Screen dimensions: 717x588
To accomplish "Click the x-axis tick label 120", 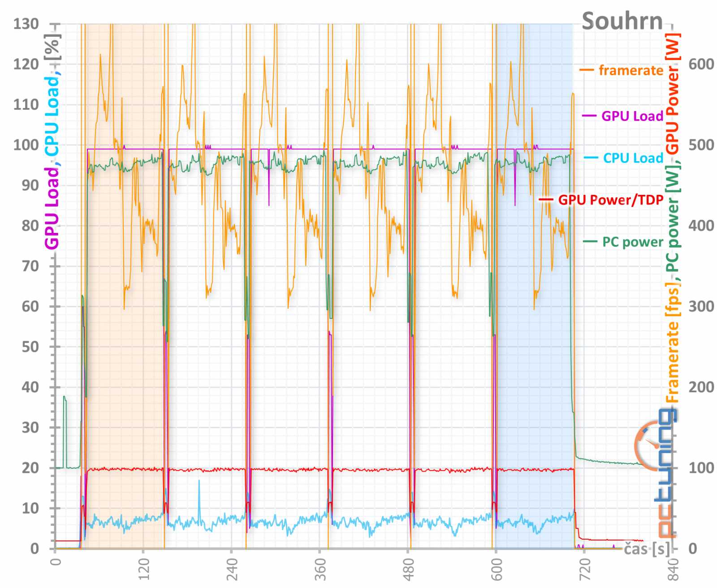I will 144,569.
